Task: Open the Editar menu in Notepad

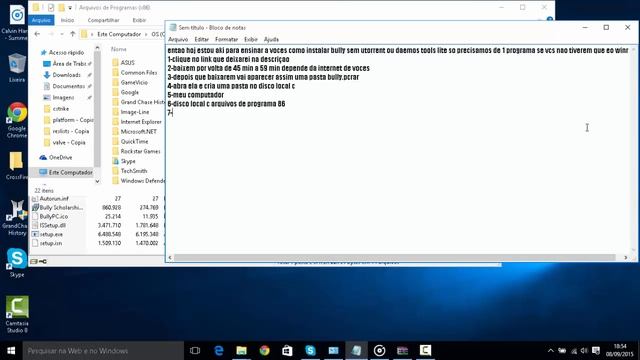Action: coord(201,39)
